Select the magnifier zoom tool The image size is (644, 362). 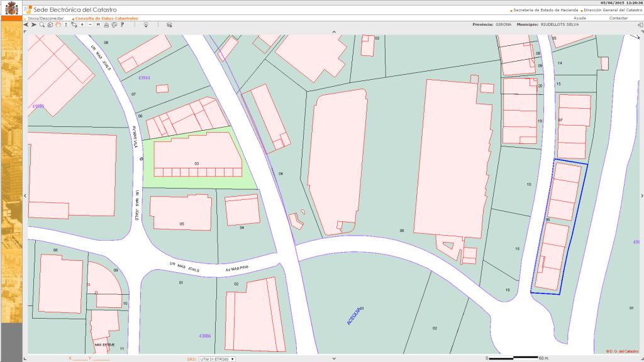pyautogui.click(x=42, y=25)
